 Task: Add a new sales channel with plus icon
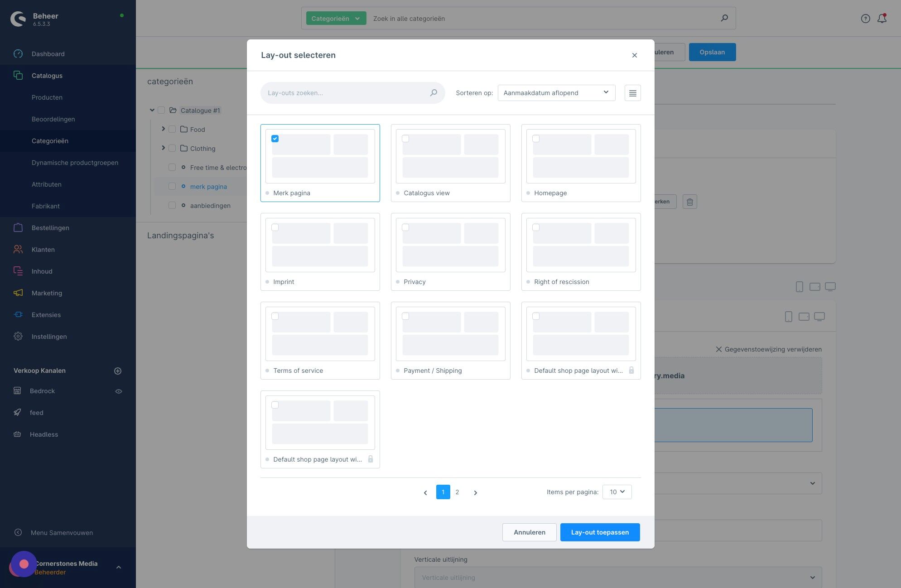(x=118, y=371)
